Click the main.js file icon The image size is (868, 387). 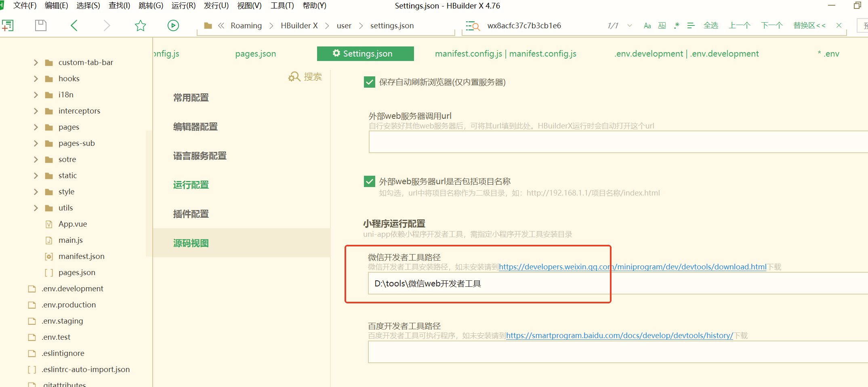[49, 240]
